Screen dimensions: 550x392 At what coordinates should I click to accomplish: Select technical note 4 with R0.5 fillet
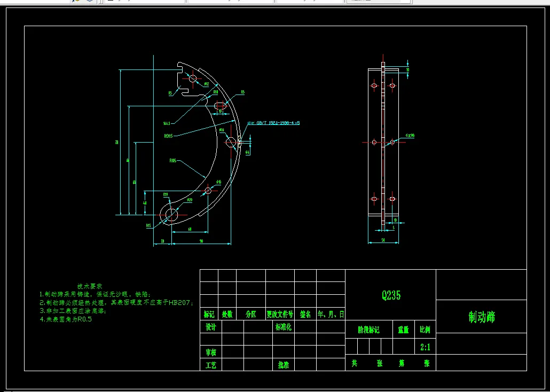pyautogui.click(x=66, y=319)
